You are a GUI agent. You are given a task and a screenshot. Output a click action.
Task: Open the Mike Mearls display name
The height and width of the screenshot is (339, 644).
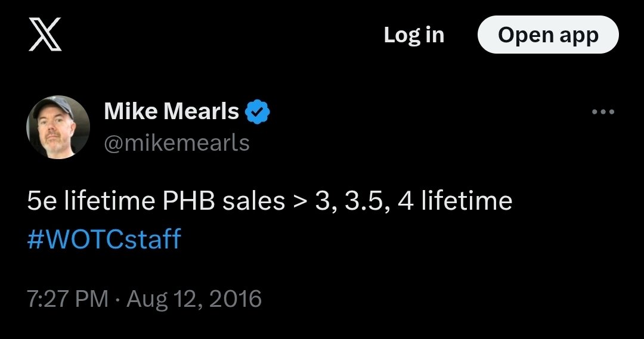(172, 111)
